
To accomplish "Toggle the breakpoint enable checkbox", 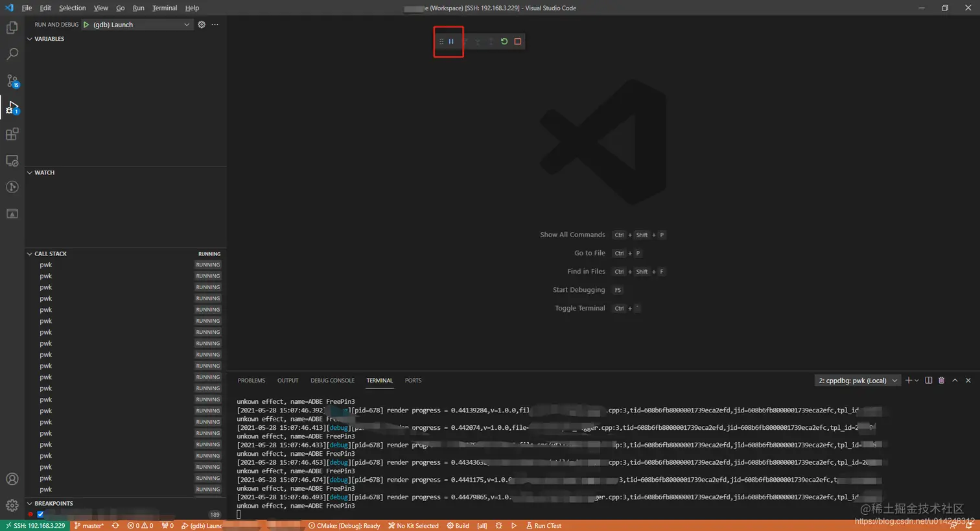I will click(x=40, y=514).
